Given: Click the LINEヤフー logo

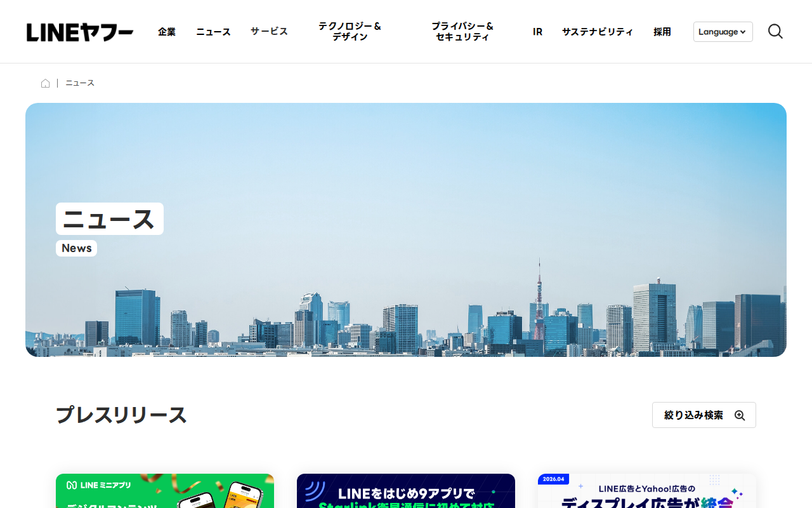Looking at the screenshot, I should (x=80, y=32).
